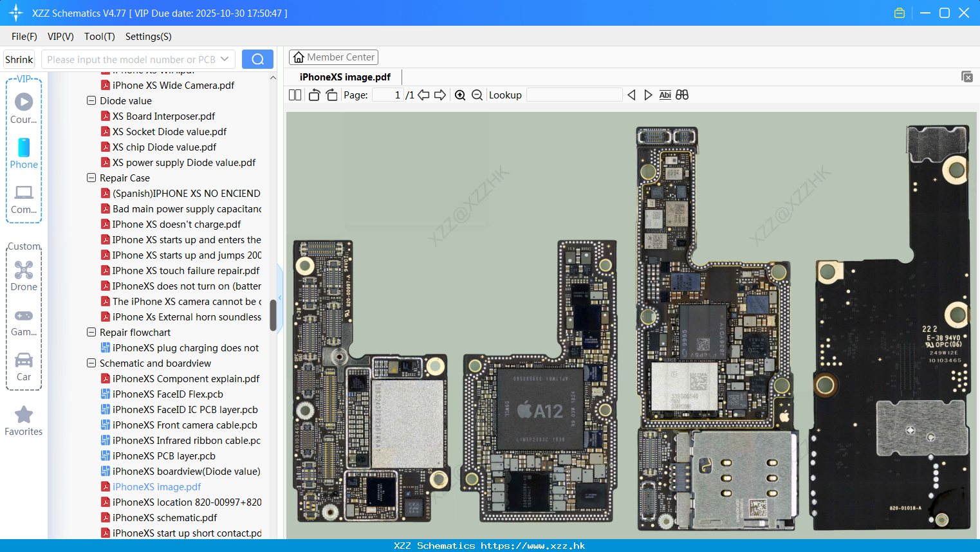Open model number dropdown arrow
This screenshot has width=980, height=552.
coord(225,59)
